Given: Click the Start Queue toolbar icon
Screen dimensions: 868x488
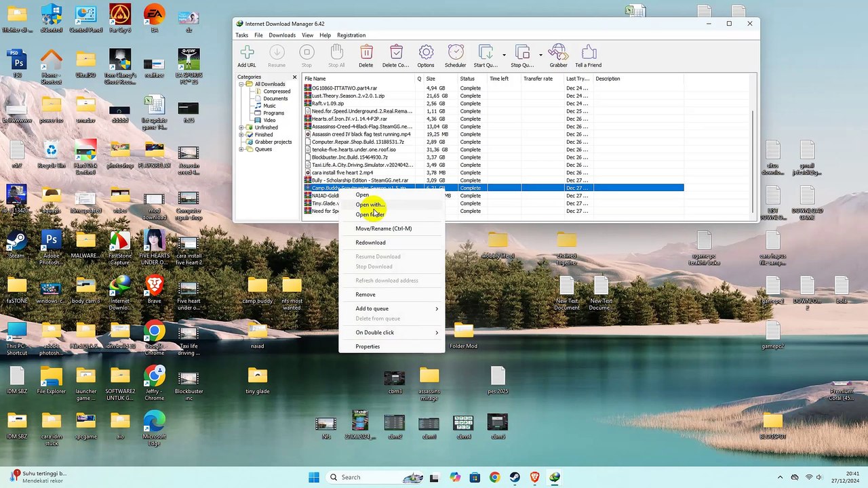Looking at the screenshot, I should point(486,56).
